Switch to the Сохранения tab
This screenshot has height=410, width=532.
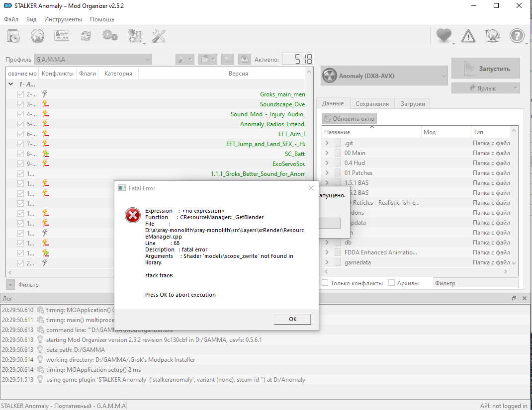pos(372,104)
